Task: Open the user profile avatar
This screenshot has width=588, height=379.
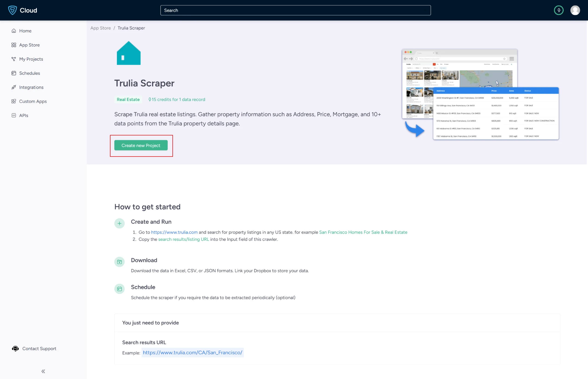Action: tap(575, 10)
